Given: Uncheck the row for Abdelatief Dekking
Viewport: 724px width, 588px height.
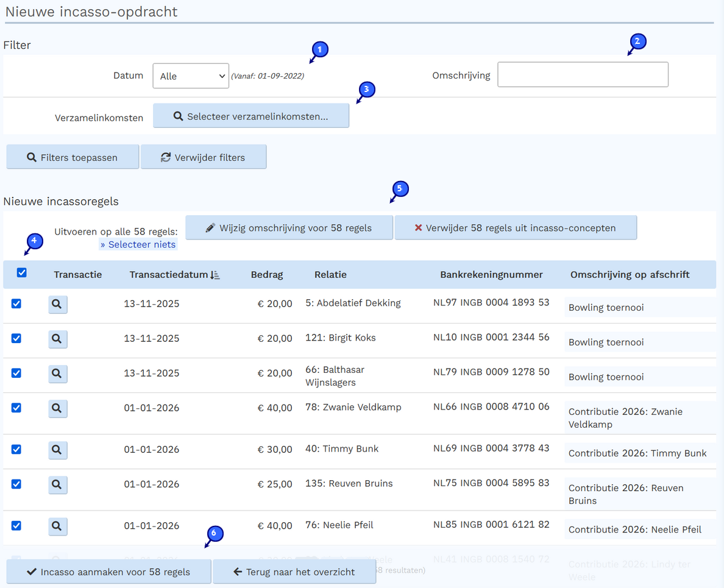Looking at the screenshot, I should pos(16,303).
